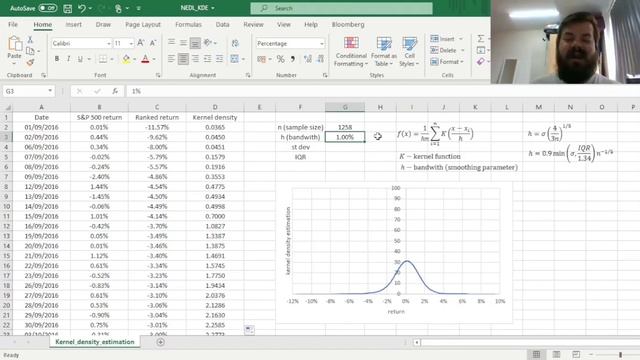Select cell G2 with value 1258
This screenshot has height=360, width=640.
pos(345,127)
